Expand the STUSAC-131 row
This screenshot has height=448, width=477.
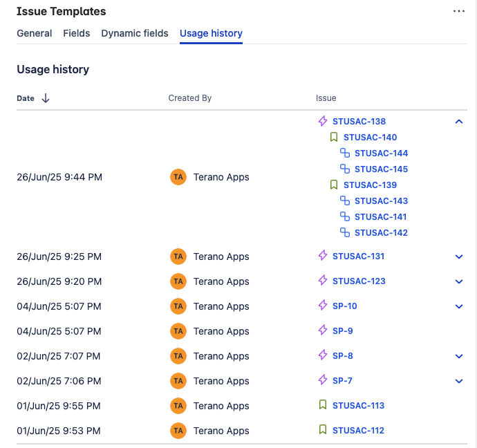pos(459,256)
